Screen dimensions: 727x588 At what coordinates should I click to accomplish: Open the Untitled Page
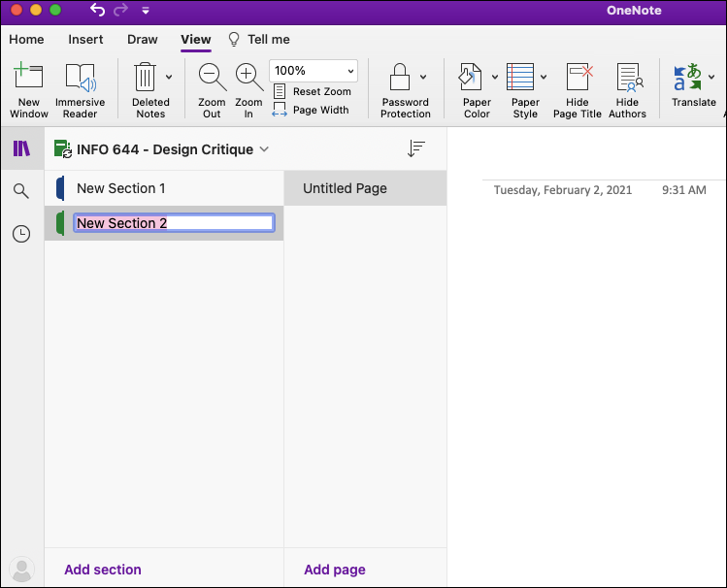click(365, 188)
